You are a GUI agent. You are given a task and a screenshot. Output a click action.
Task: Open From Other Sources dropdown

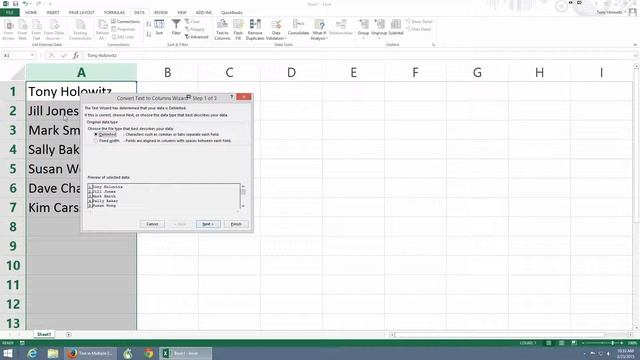click(x=54, y=29)
